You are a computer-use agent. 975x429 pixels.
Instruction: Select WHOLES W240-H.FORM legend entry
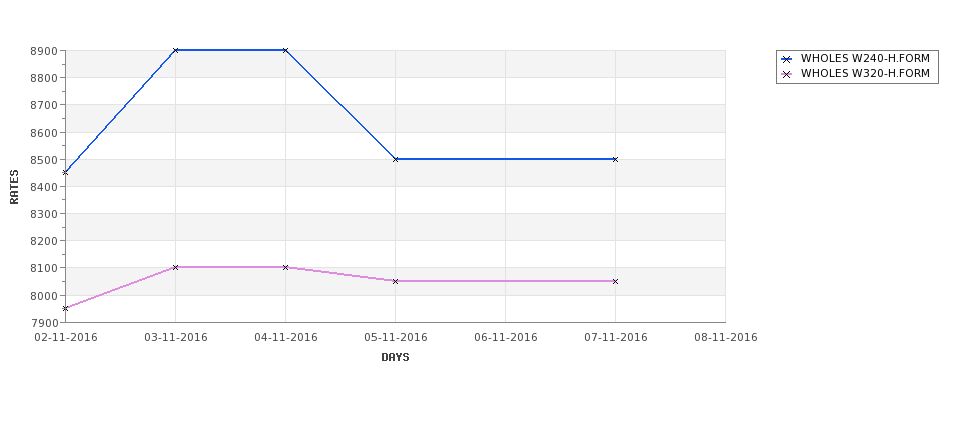point(856,59)
